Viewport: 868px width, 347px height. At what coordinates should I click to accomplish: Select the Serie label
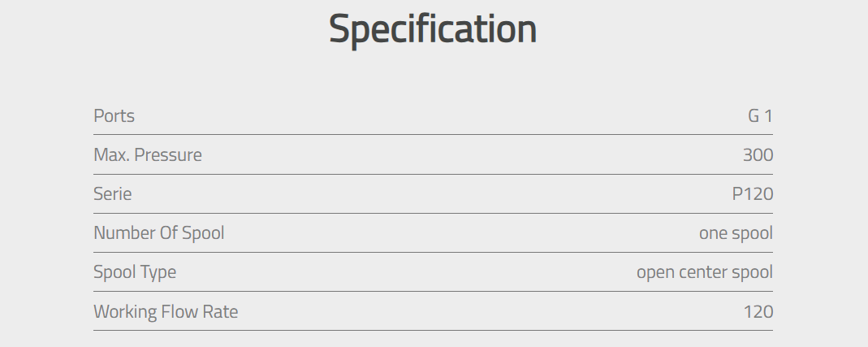coord(112,194)
